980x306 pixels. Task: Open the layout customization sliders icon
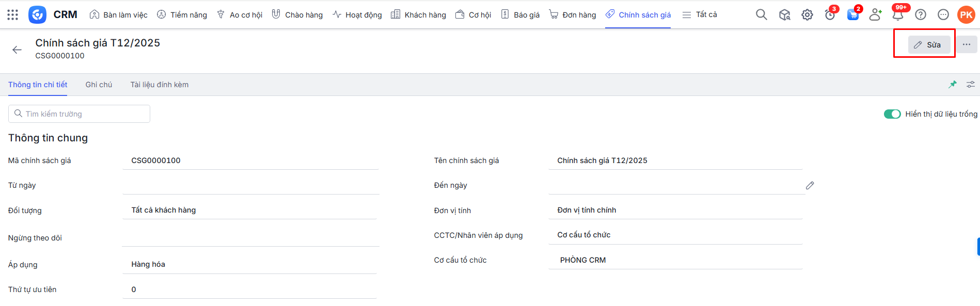coord(971,85)
